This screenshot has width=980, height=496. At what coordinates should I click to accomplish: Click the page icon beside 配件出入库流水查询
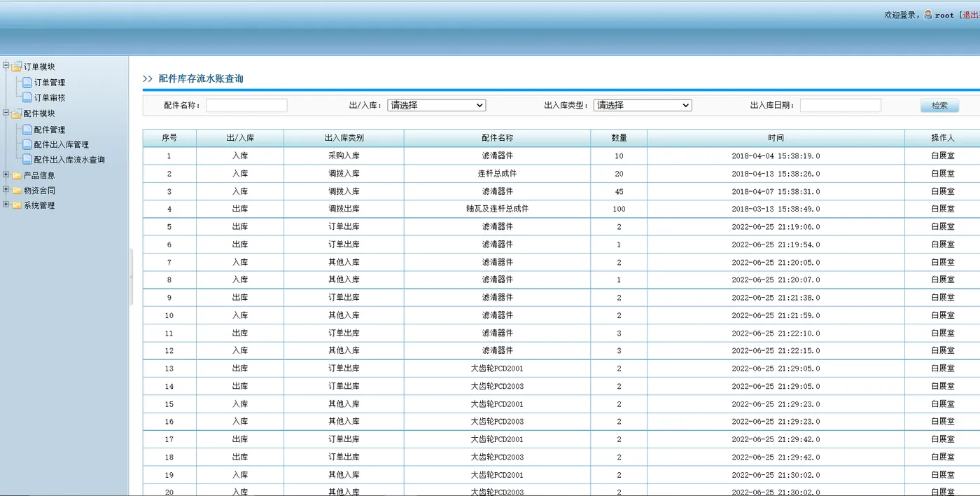[27, 159]
